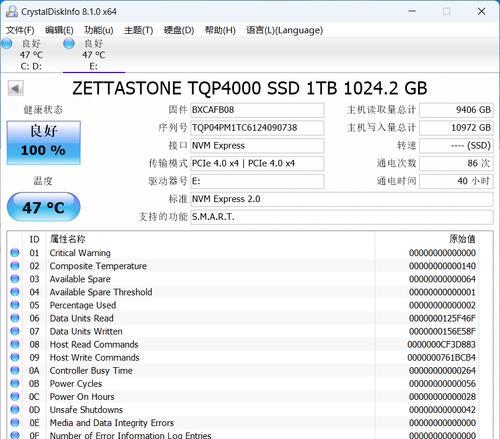
Task: Click the transfer mode field PCIe 4.0 x4
Action: point(257,163)
